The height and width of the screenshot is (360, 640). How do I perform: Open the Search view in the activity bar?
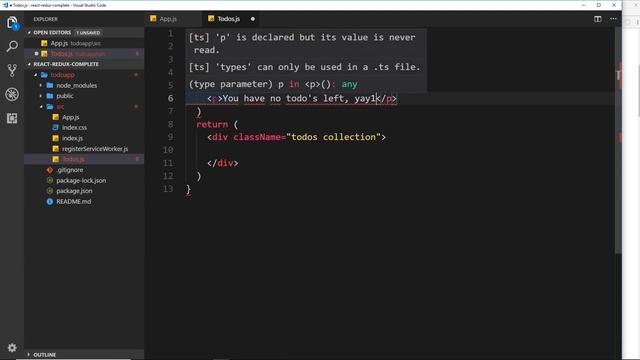pos(12,46)
